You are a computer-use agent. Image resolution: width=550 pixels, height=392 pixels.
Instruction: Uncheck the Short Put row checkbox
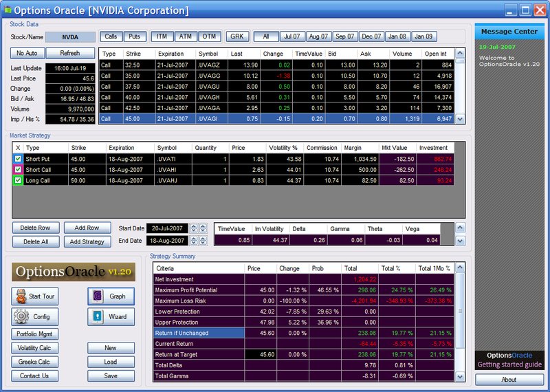(18, 159)
